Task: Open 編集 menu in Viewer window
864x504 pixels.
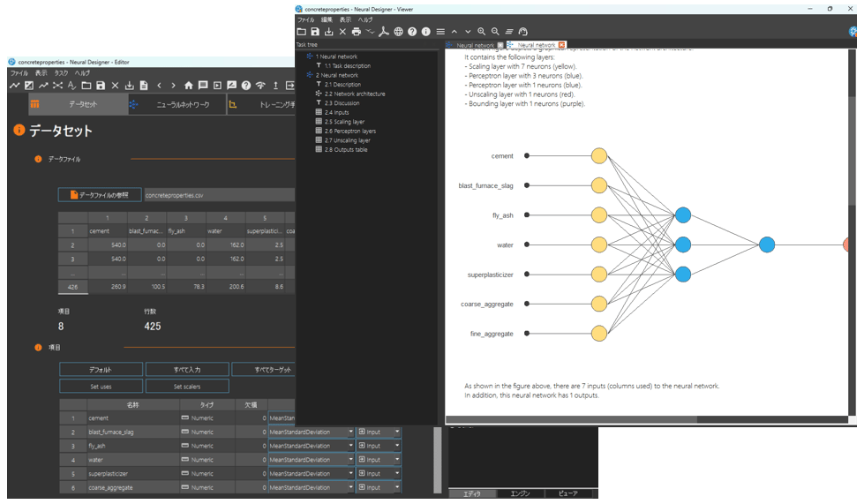Action: (x=327, y=19)
